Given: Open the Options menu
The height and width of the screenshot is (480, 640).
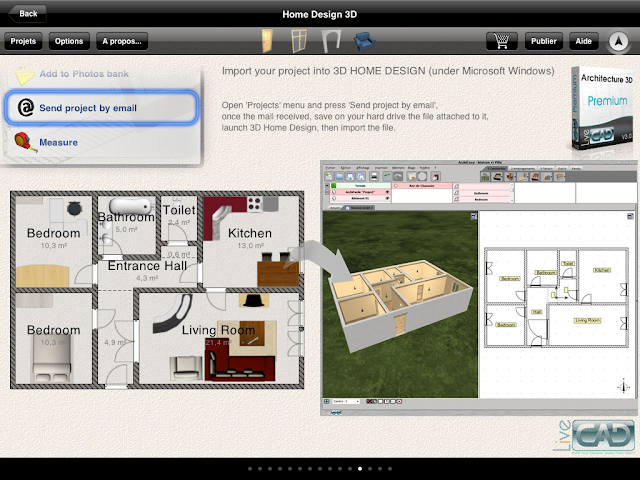Looking at the screenshot, I should click(x=69, y=41).
